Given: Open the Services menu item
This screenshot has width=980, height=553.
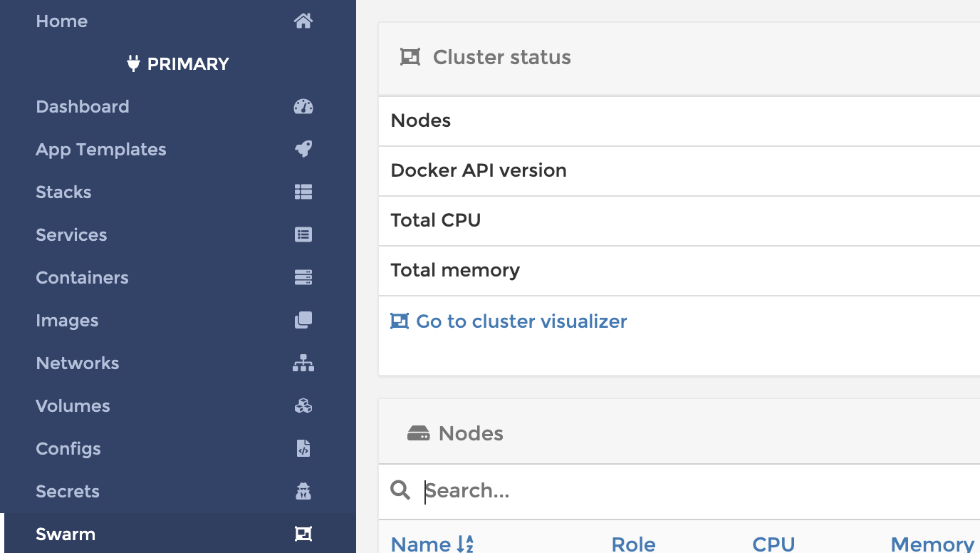Looking at the screenshot, I should click(x=71, y=235).
